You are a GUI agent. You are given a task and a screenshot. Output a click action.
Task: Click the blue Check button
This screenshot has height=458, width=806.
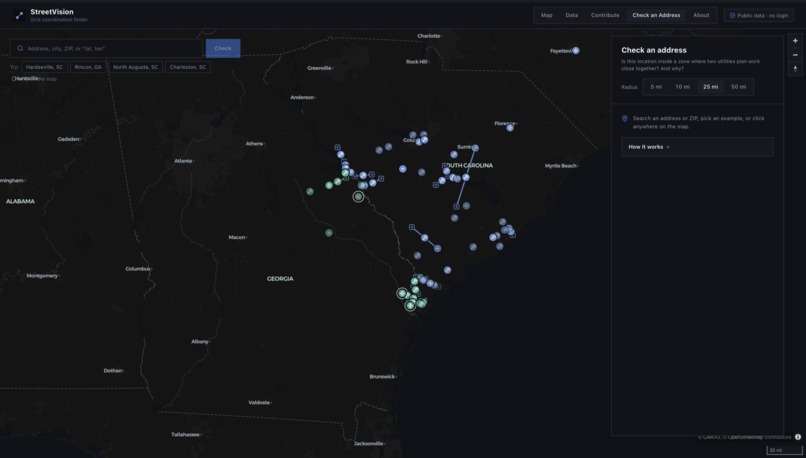click(223, 48)
